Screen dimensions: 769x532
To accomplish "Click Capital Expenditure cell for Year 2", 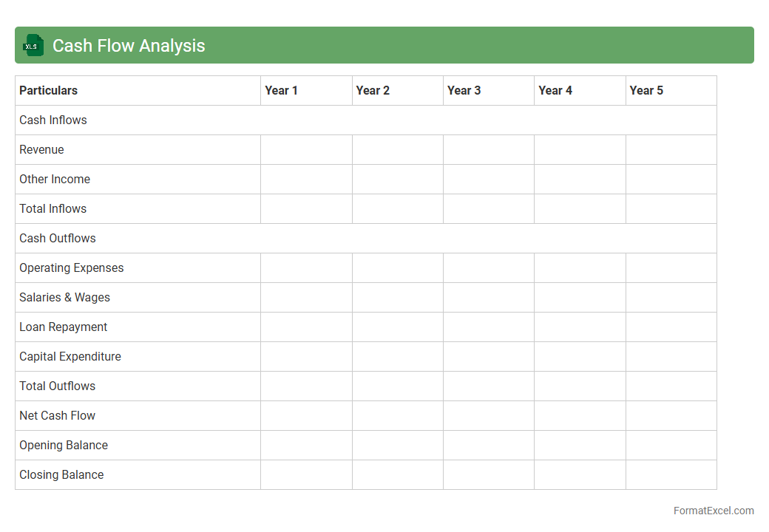I will pyautogui.click(x=398, y=356).
